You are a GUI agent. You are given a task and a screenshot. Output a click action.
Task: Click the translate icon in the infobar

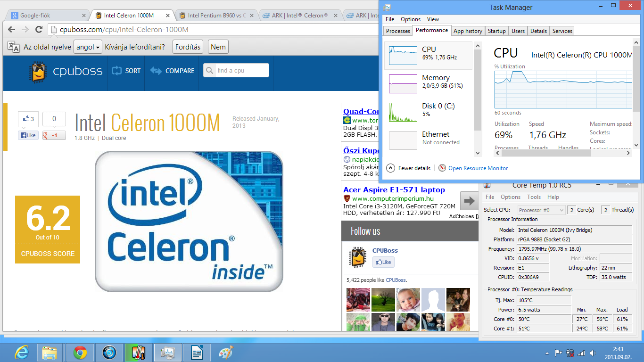tap(14, 47)
